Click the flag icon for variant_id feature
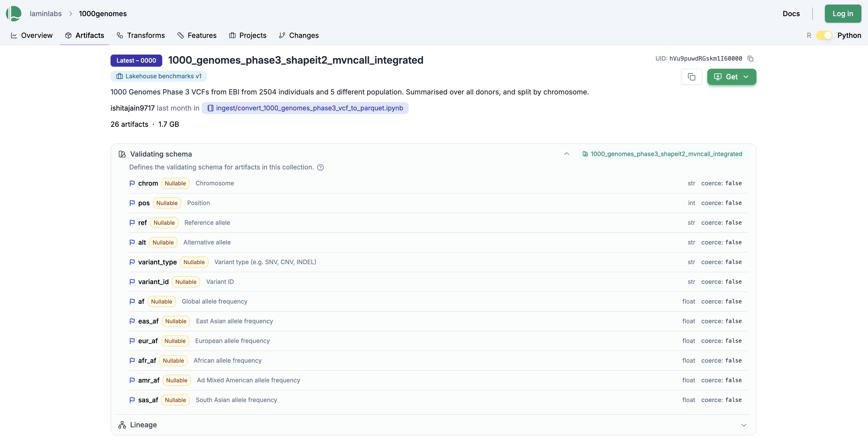The width and height of the screenshot is (868, 448). [132, 282]
